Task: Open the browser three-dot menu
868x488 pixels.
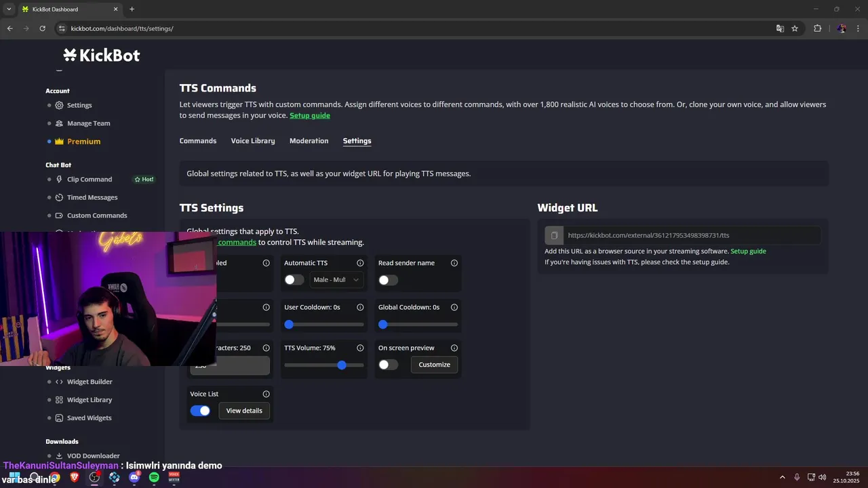Action: (859, 28)
